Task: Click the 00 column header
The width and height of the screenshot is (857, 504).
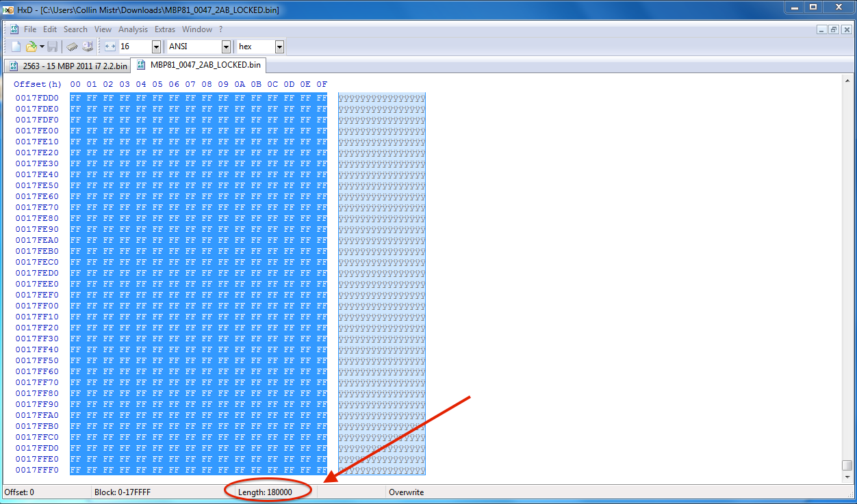Action: click(75, 84)
